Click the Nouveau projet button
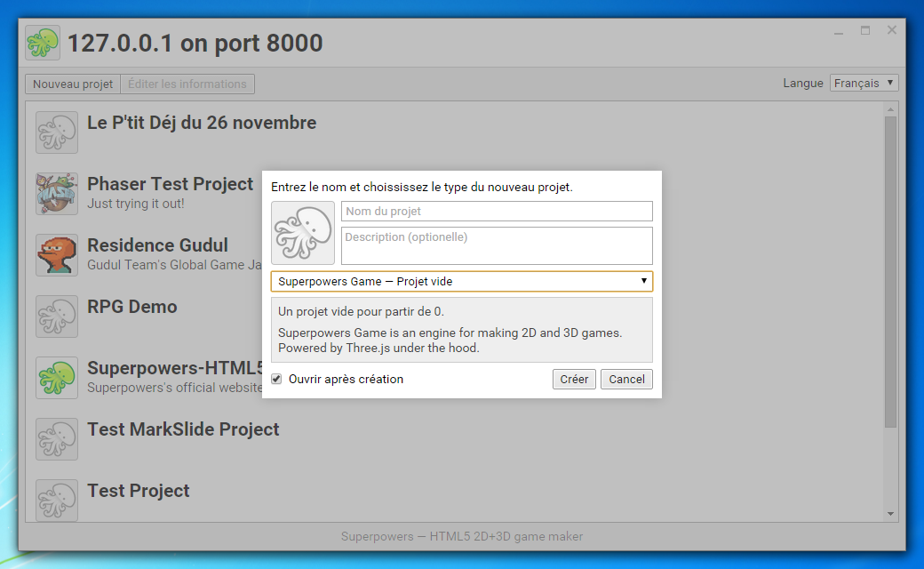 [73, 84]
